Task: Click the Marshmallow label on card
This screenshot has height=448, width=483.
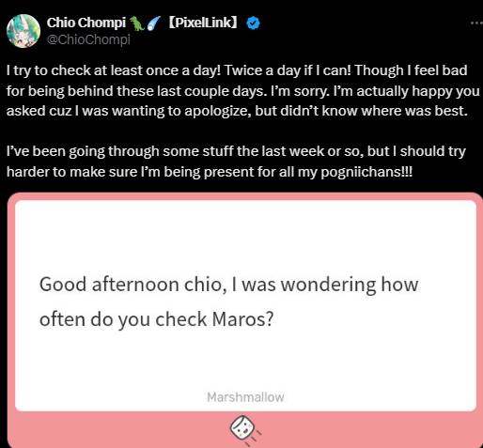Action: pos(245,397)
